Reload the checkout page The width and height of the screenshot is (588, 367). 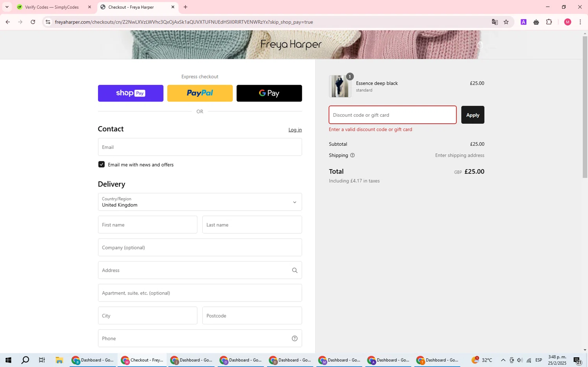[x=33, y=22]
